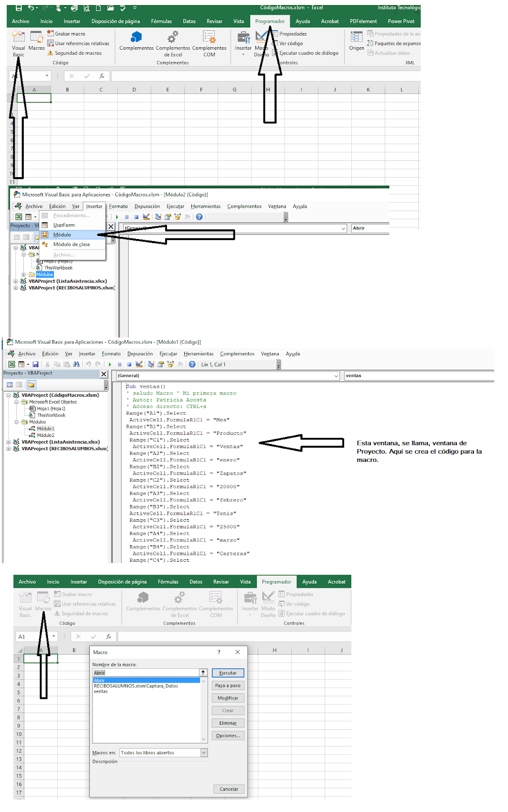The width and height of the screenshot is (508, 812).
Task: Open Seguridad de macros in the active CódigoMacros.xlsm ribbon
Action: click(74, 53)
